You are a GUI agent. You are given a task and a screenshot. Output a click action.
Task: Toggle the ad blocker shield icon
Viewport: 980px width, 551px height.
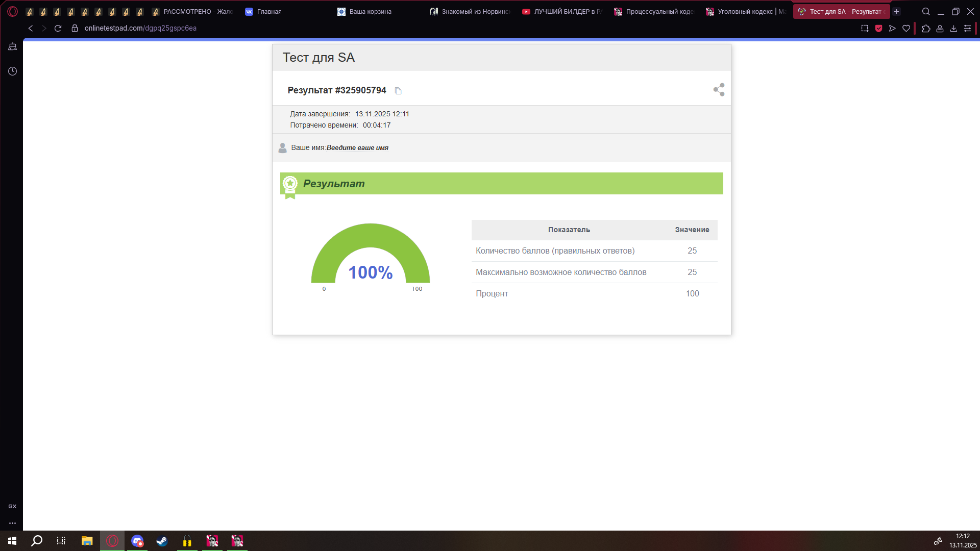tap(878, 29)
